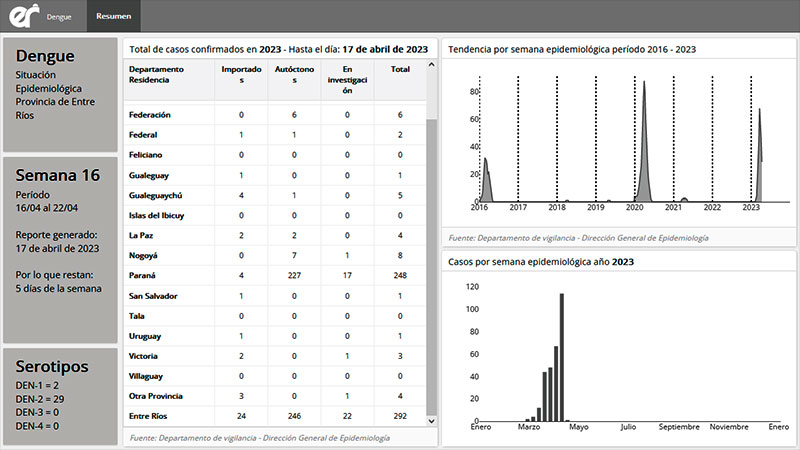Screen dimensions: 800x450
Task: Click the ER logo in top bar
Action: [21, 15]
